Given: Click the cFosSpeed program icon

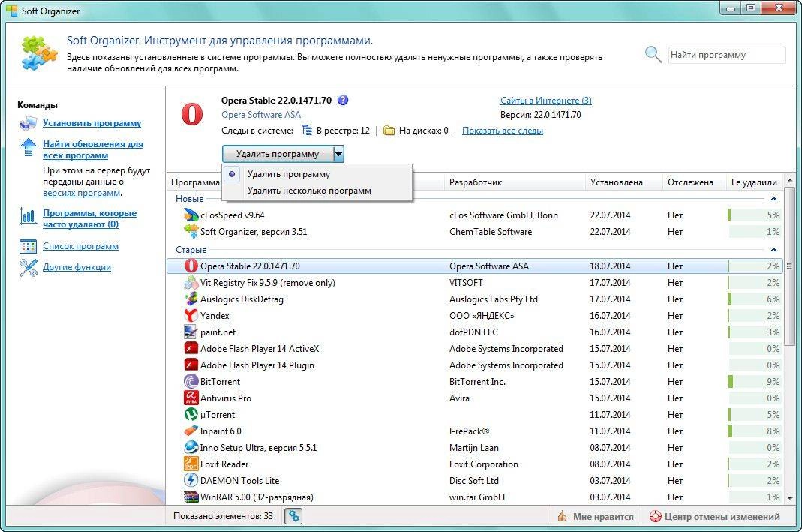Looking at the screenshot, I should point(191,215).
